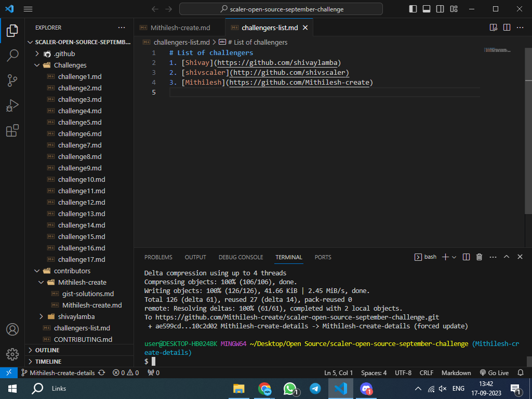Open the Run and Debug view
Image resolution: width=532 pixels, height=399 pixels.
12,105
